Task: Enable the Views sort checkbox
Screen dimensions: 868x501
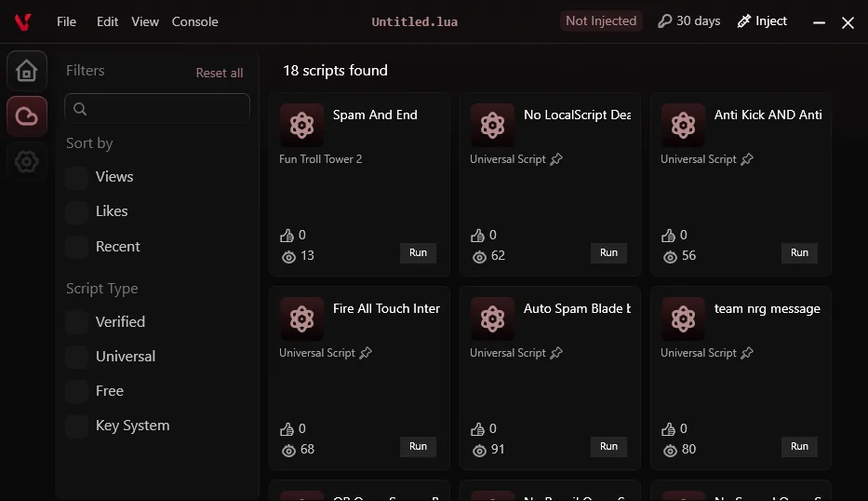Action: [76, 177]
